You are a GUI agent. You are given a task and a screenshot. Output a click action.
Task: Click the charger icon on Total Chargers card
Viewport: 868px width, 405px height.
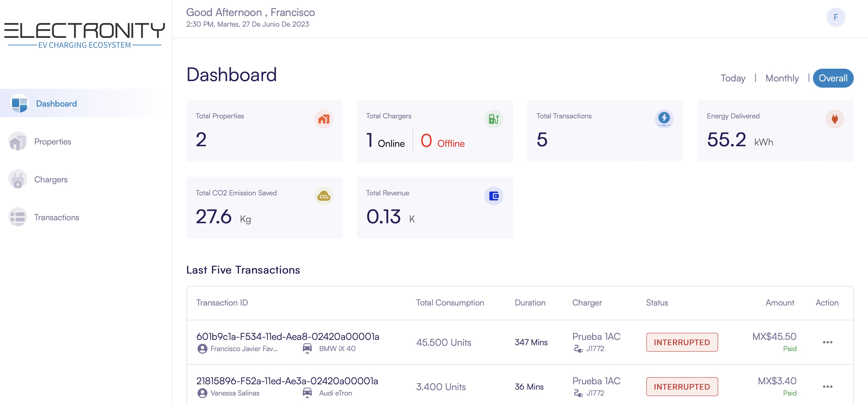point(494,119)
